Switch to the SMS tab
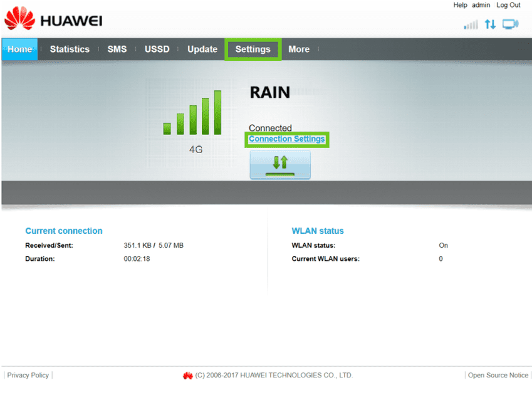Screen dimensions: 532x395 (117, 49)
